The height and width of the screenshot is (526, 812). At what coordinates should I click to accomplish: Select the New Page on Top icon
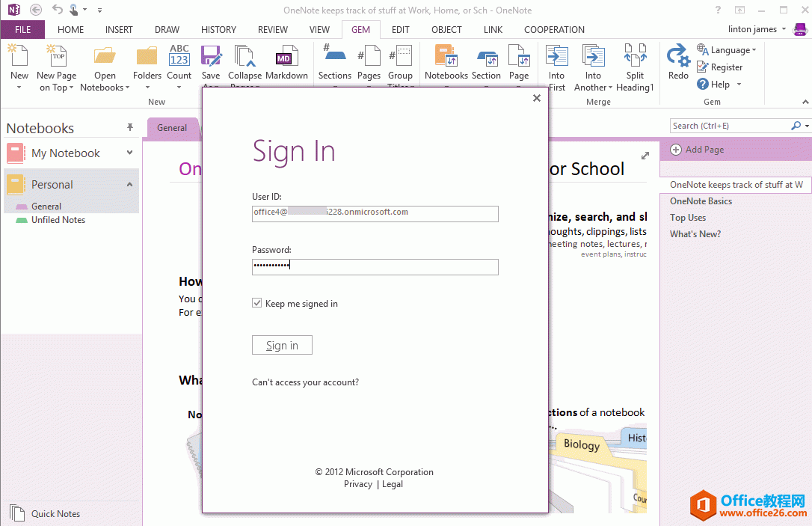(56, 64)
